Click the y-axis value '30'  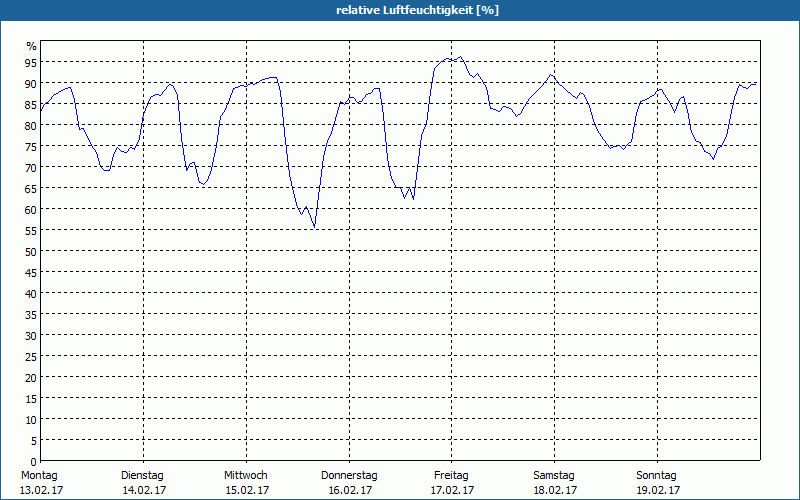point(31,335)
